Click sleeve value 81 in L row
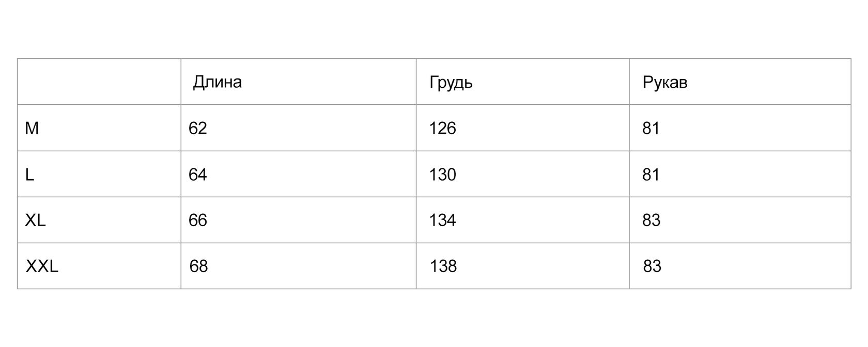868x347 pixels. pos(651,175)
